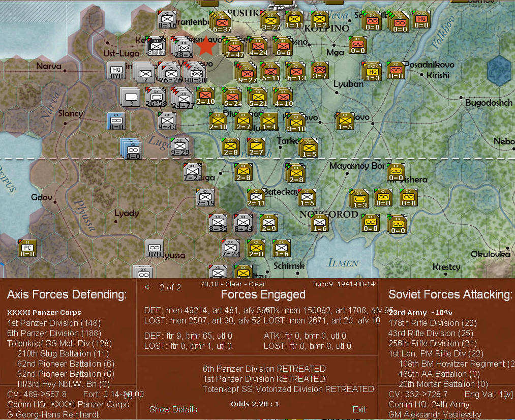The width and height of the screenshot is (515, 420).
Task: Select the German infantry counter 9=29
Action: 180,147
